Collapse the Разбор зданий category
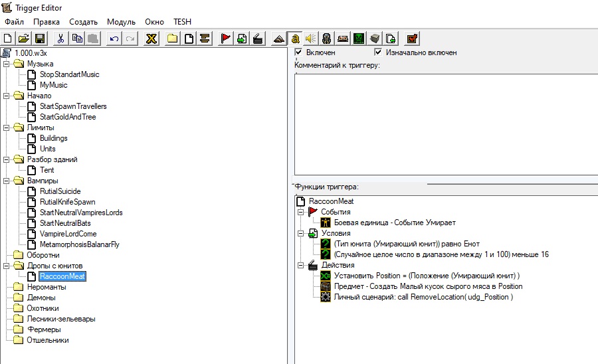This screenshot has width=598, height=364. [x=7, y=159]
